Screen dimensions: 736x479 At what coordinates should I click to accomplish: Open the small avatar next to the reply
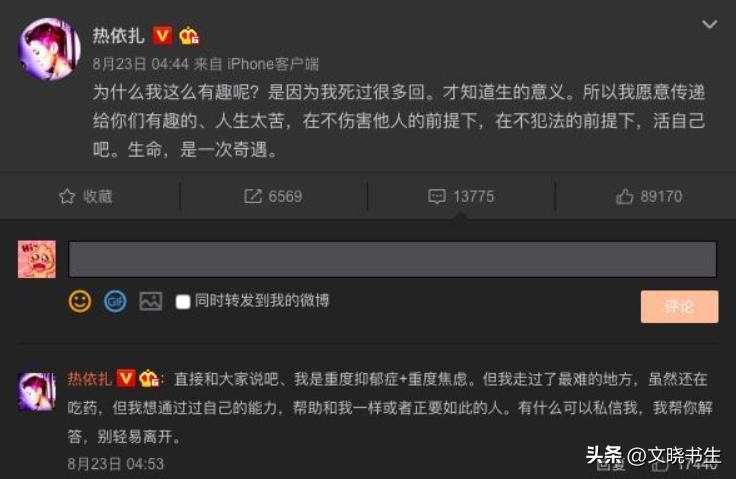coord(37,392)
